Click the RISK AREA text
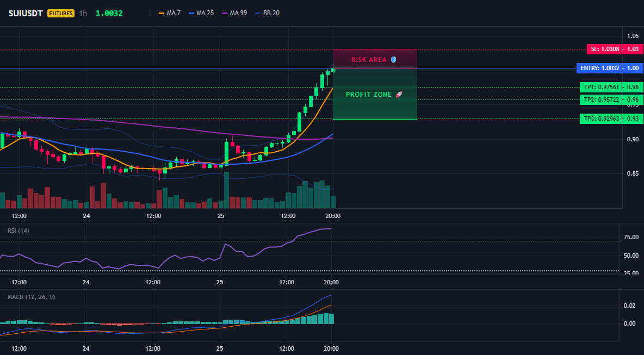This screenshot has width=644, height=355. pyautogui.click(x=369, y=60)
